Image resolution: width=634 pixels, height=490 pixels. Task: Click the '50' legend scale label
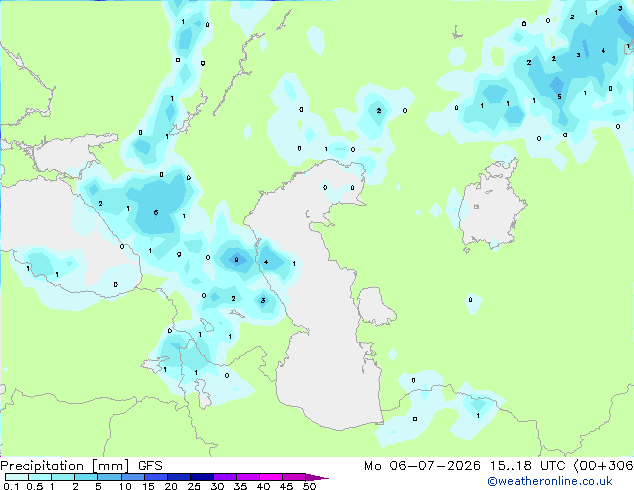pos(309,486)
